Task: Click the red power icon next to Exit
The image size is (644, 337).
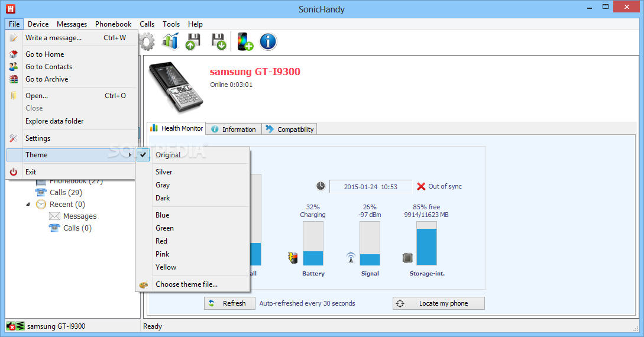Action: 14,172
